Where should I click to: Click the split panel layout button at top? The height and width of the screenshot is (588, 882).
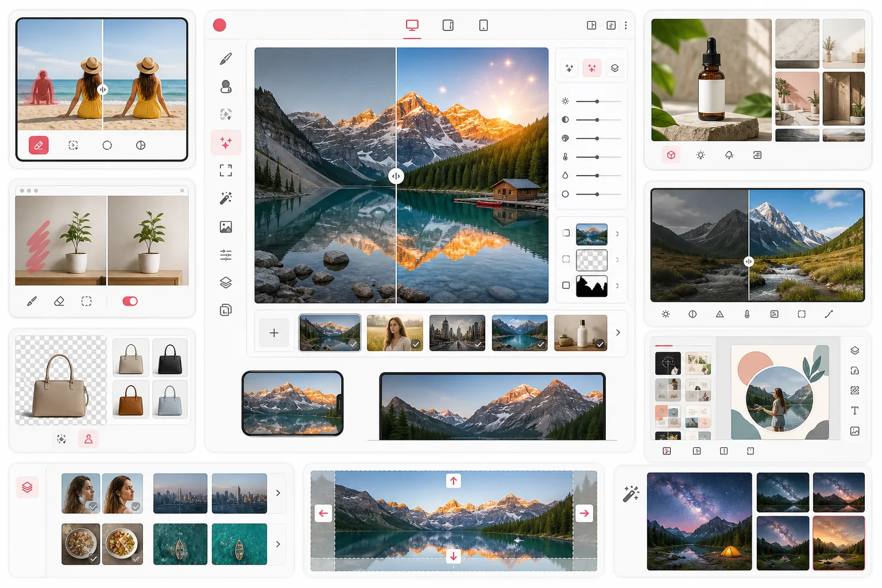pyautogui.click(x=591, y=25)
